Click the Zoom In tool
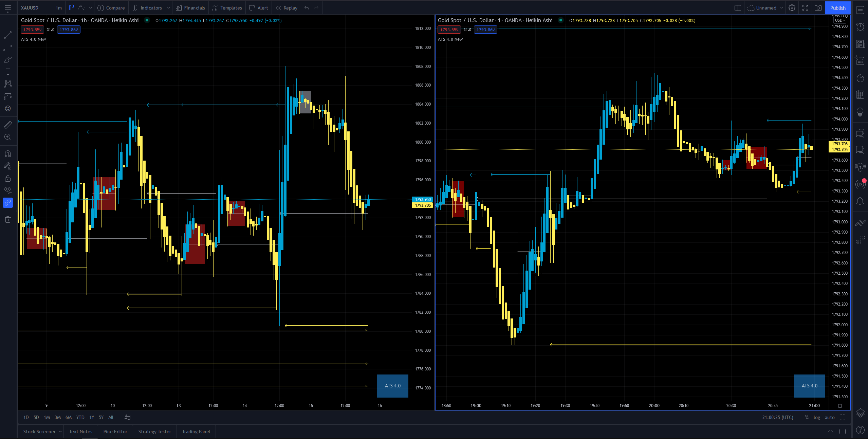This screenshot has height=439, width=868. pyautogui.click(x=7, y=137)
